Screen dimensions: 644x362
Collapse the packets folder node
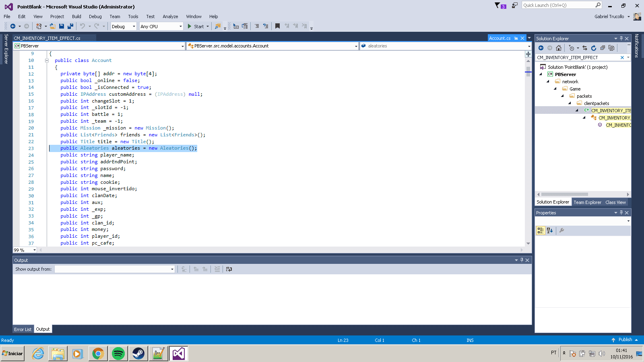point(562,96)
